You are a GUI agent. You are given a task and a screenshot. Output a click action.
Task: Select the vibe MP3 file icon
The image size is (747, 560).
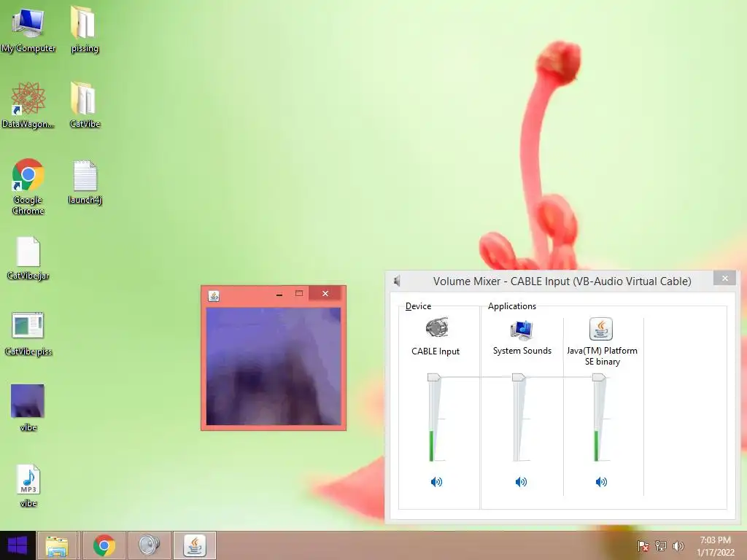coord(28,486)
